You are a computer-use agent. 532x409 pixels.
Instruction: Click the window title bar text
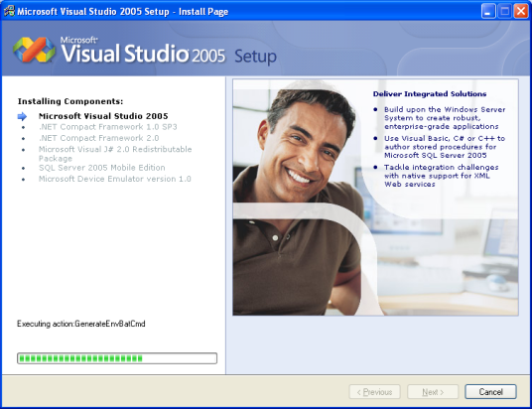(122, 12)
